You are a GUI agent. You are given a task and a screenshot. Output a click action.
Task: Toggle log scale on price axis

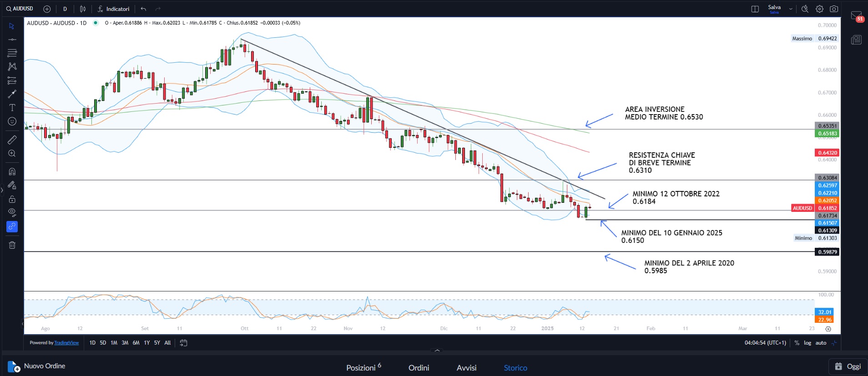[x=807, y=343]
